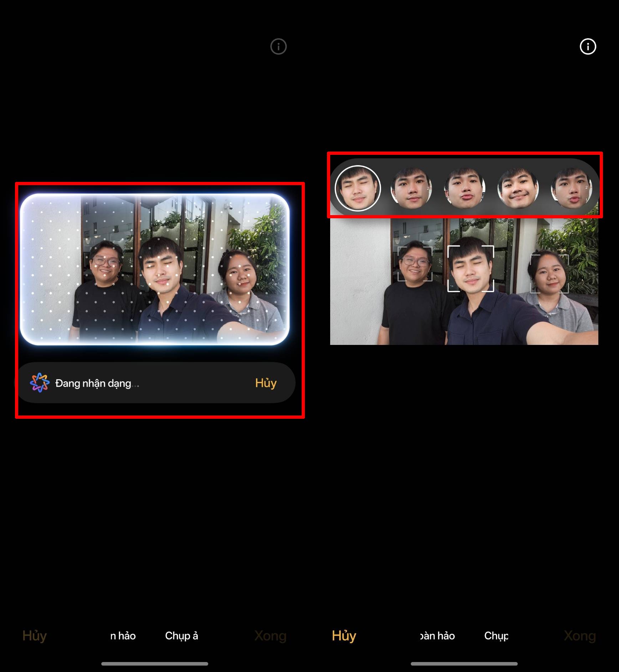Click the colorful AI sparkle icon
This screenshot has height=672, width=619.
click(40, 383)
